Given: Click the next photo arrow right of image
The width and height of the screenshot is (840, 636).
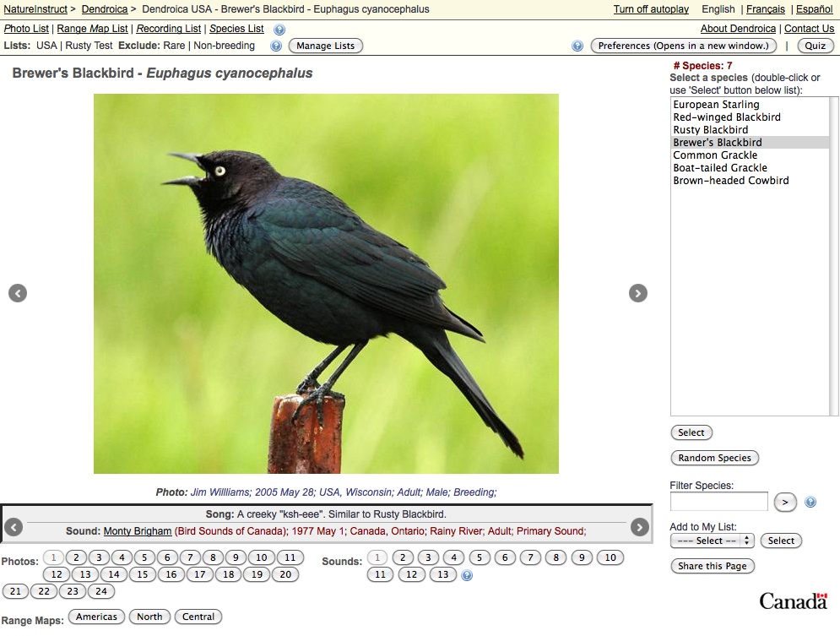Looking at the screenshot, I should [x=638, y=293].
